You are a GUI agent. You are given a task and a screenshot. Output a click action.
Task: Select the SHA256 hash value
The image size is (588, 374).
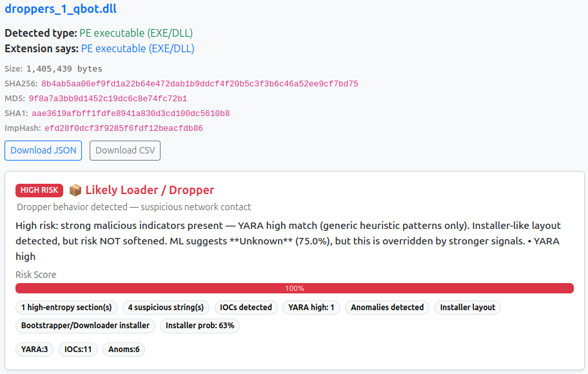199,84
